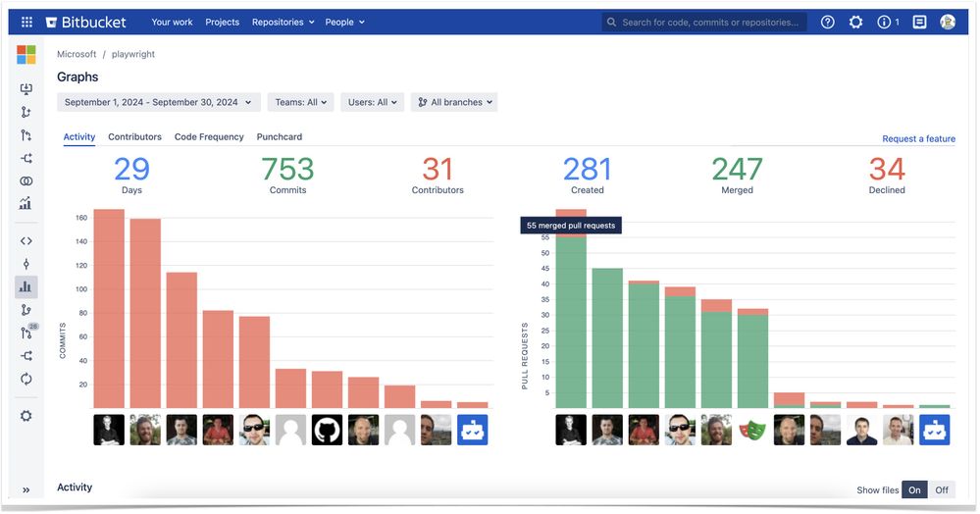Click the 34 Declined statistic
This screenshot has height=514, width=980.
pos(888,175)
